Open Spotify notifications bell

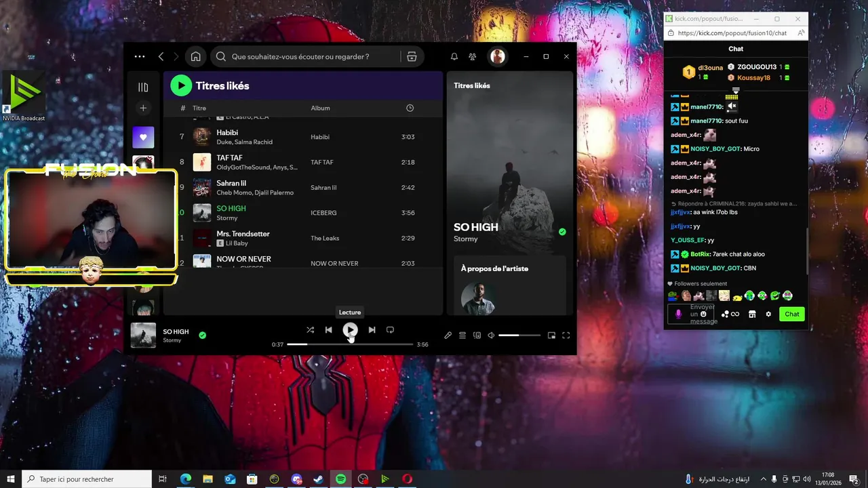tap(454, 57)
